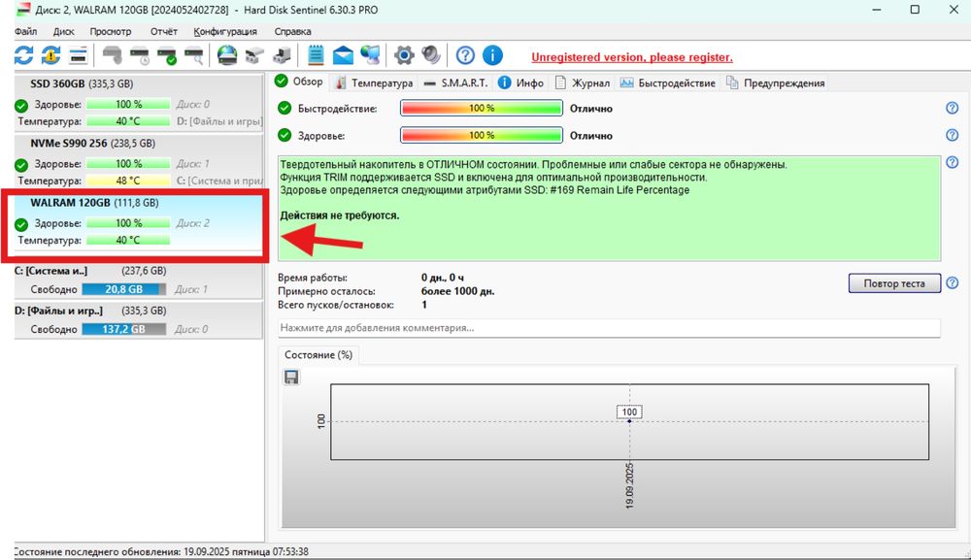Click the green check next to SSD 360GB Здоровье
The image size is (971, 560).
point(21,105)
